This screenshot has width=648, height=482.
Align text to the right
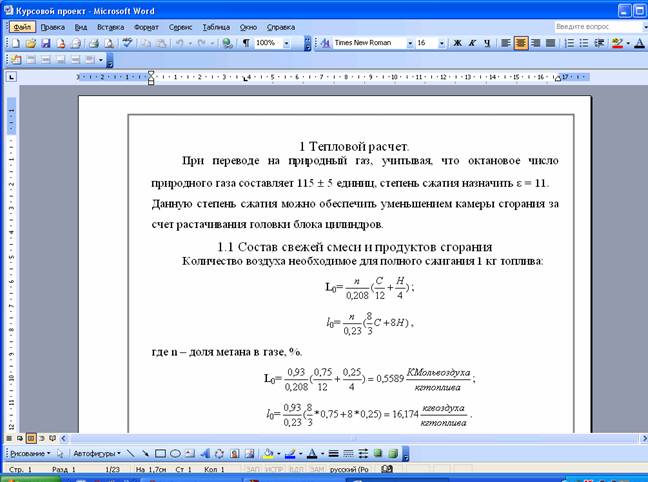coord(536,43)
